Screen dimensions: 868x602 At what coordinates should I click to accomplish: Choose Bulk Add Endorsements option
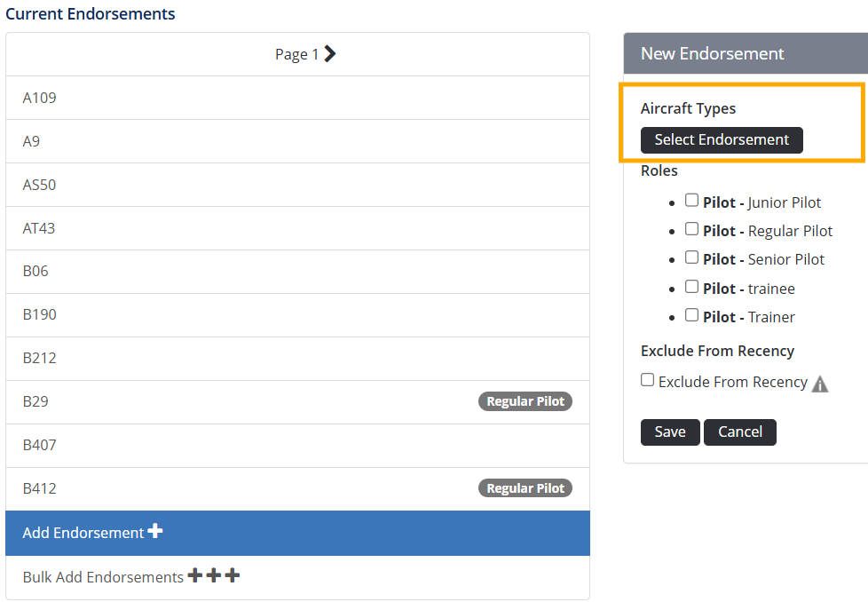[x=103, y=577]
